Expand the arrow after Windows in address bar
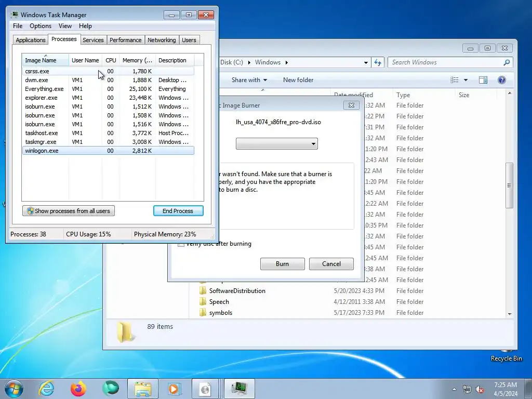The height and width of the screenshot is (399, 532). point(287,62)
